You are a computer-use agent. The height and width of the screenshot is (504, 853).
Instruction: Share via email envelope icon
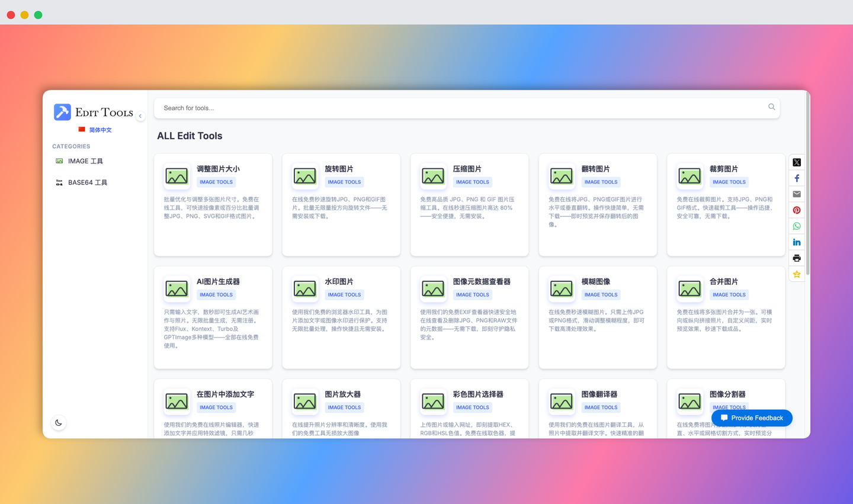point(797,194)
